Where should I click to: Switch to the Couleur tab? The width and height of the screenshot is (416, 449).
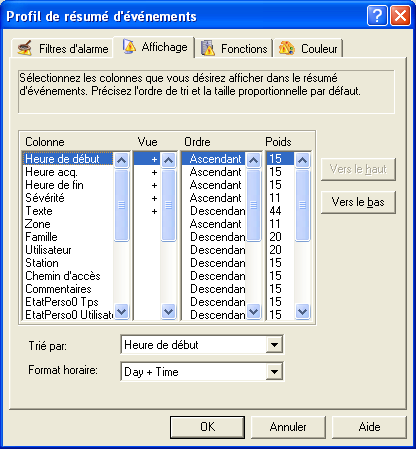point(308,49)
